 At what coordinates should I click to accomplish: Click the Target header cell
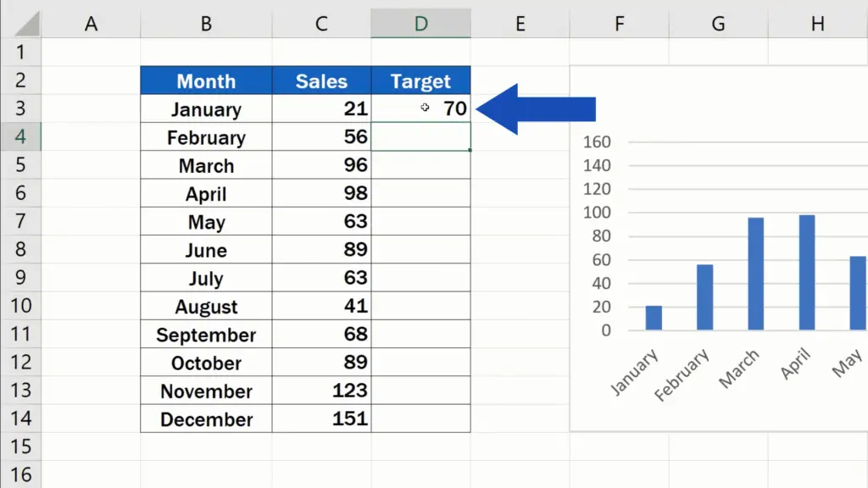[x=421, y=80]
